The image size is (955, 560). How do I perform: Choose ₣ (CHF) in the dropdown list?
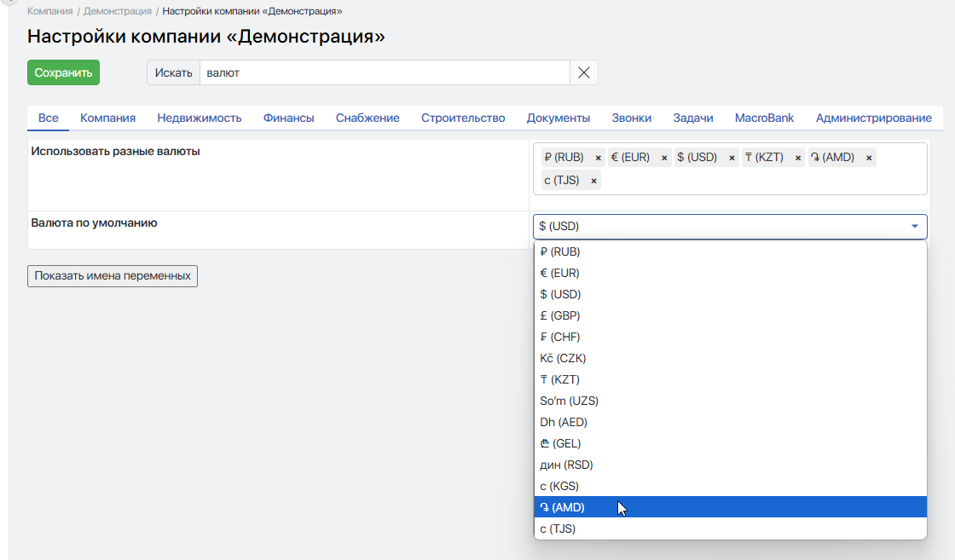560,337
